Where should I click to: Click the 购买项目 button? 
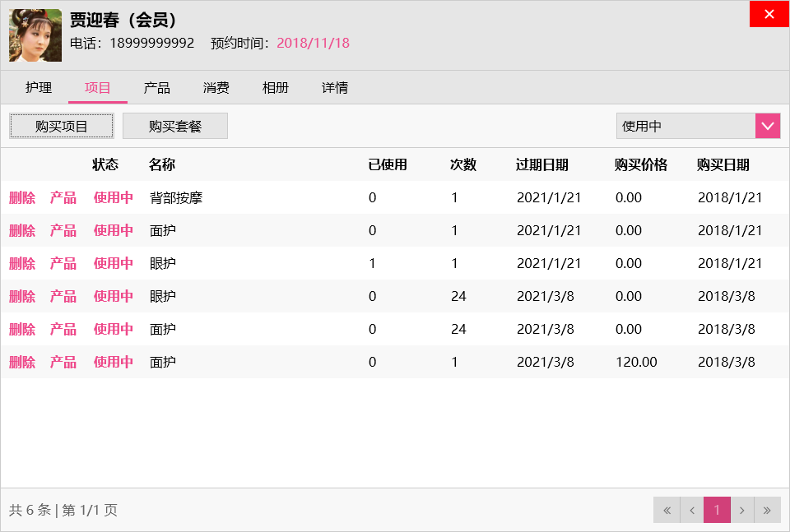(x=62, y=126)
